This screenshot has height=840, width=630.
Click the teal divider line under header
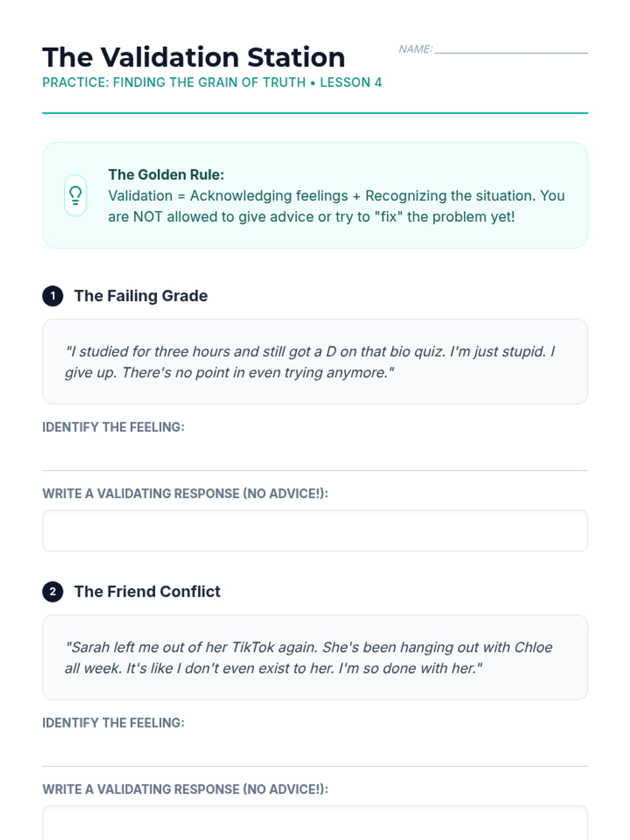[315, 113]
